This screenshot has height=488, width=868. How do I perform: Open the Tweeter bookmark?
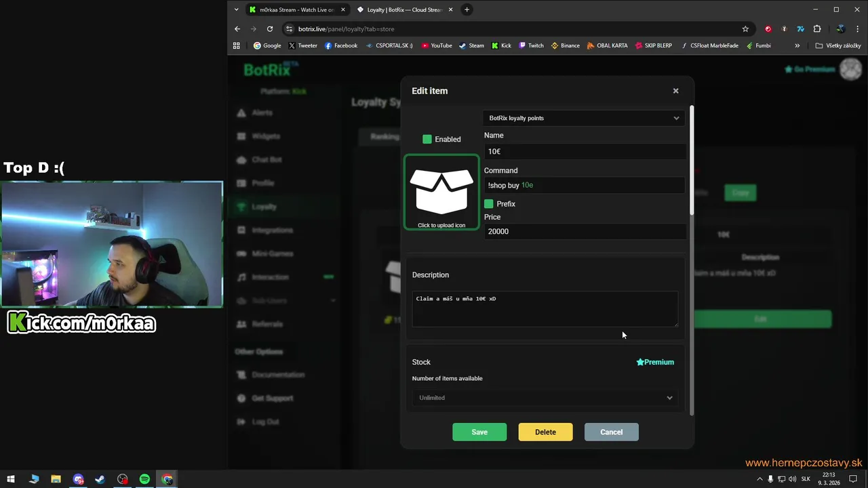(302, 46)
